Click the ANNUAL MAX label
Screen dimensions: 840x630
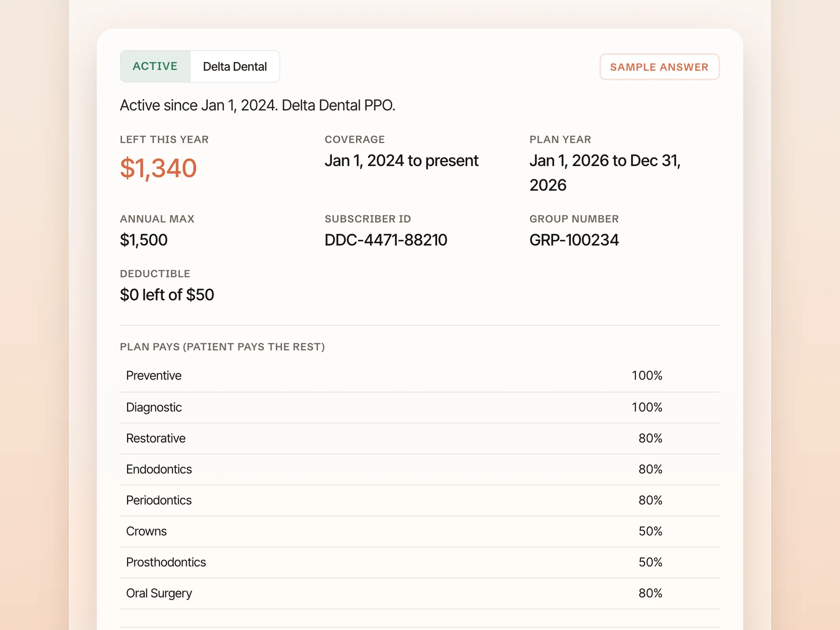(x=157, y=219)
